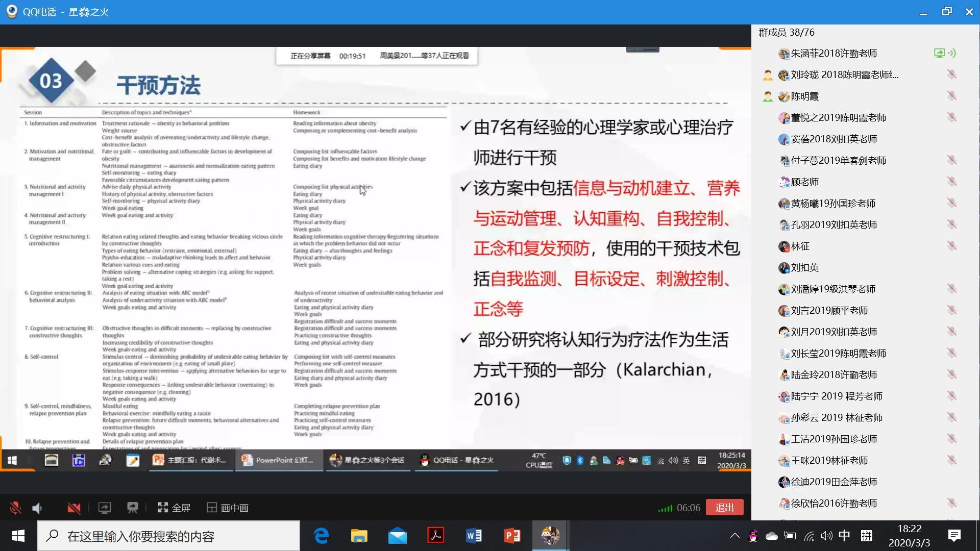The height and width of the screenshot is (551, 980).
Task: Switch to 画中画 picture-in-picture mode
Action: click(x=228, y=508)
